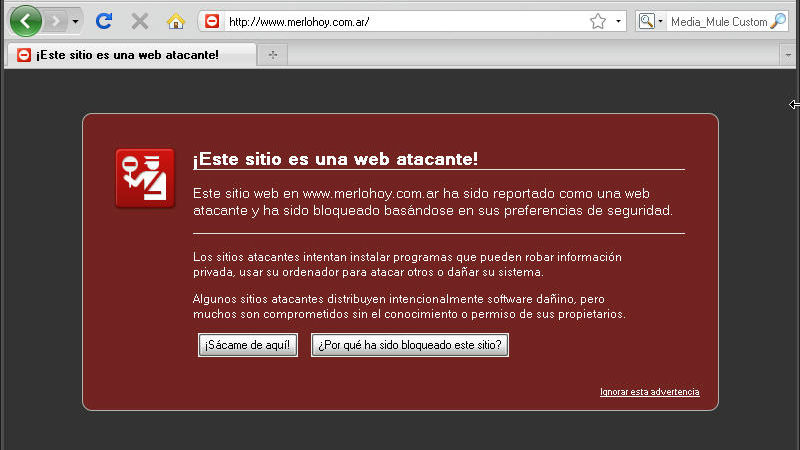
Task: Click the red police officer warning icon
Action: pos(145,179)
